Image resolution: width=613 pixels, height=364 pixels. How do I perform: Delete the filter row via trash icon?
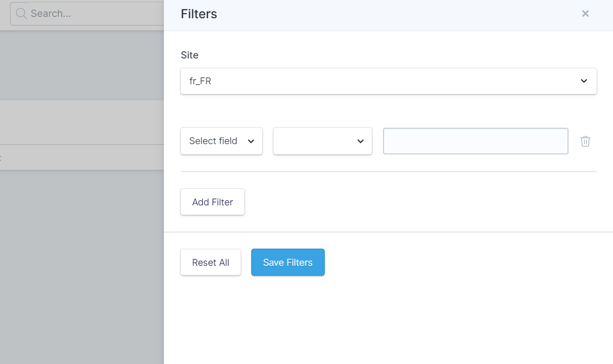tap(585, 141)
